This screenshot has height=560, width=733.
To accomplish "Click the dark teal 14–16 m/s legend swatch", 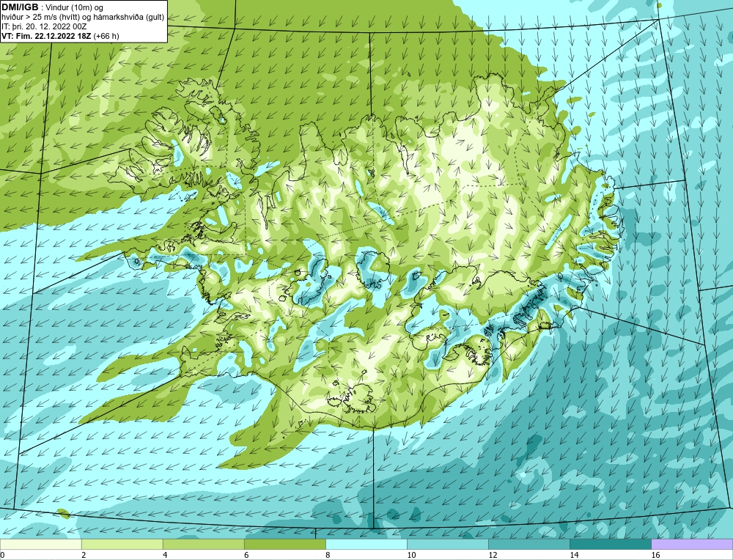I will (x=610, y=544).
